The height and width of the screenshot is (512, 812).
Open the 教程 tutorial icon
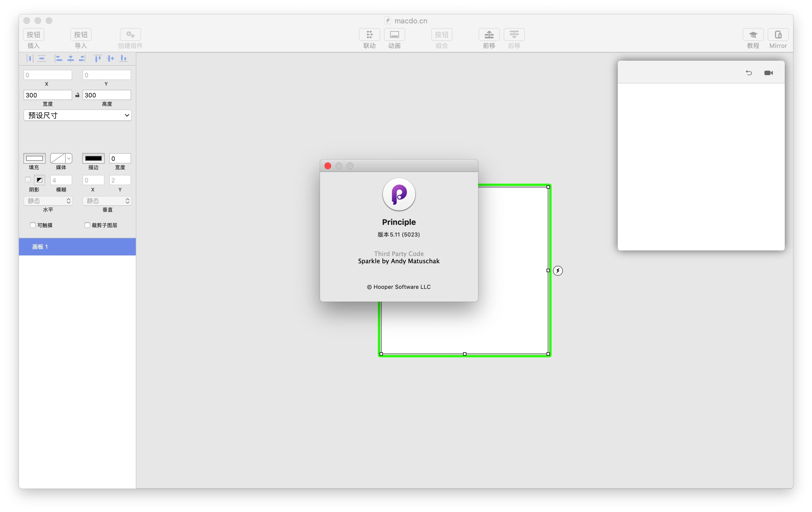coord(753,35)
